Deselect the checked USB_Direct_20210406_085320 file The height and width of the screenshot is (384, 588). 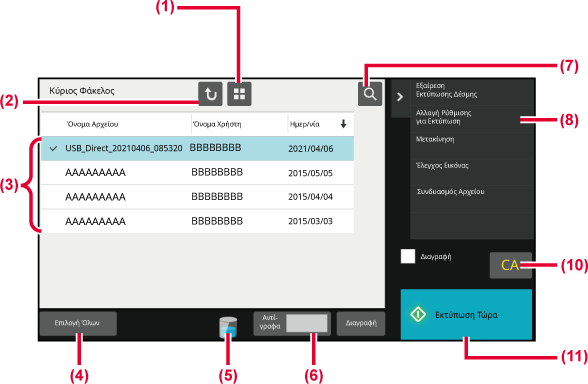pyautogui.click(x=197, y=148)
